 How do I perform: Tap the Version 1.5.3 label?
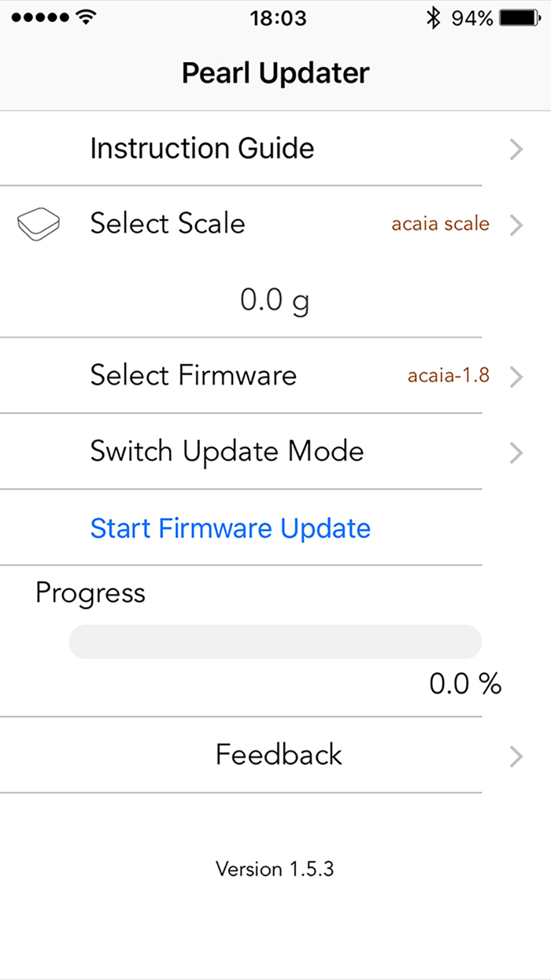pos(274,869)
